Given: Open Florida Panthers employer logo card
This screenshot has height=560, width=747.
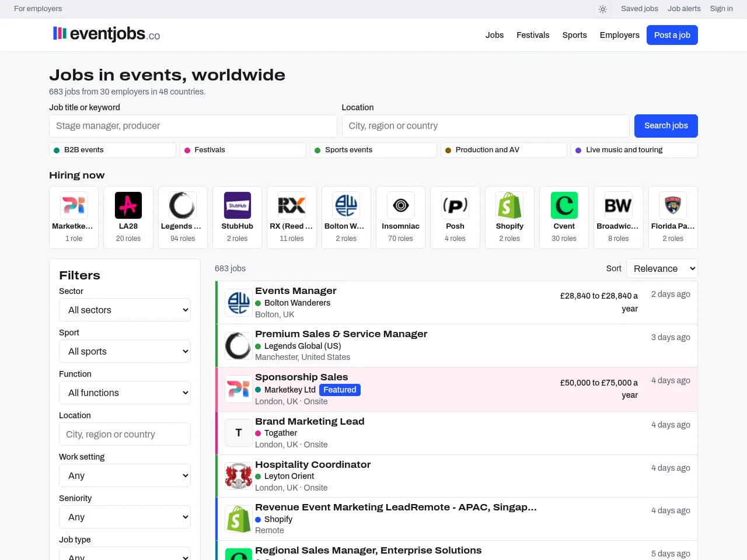Looking at the screenshot, I should [673, 218].
